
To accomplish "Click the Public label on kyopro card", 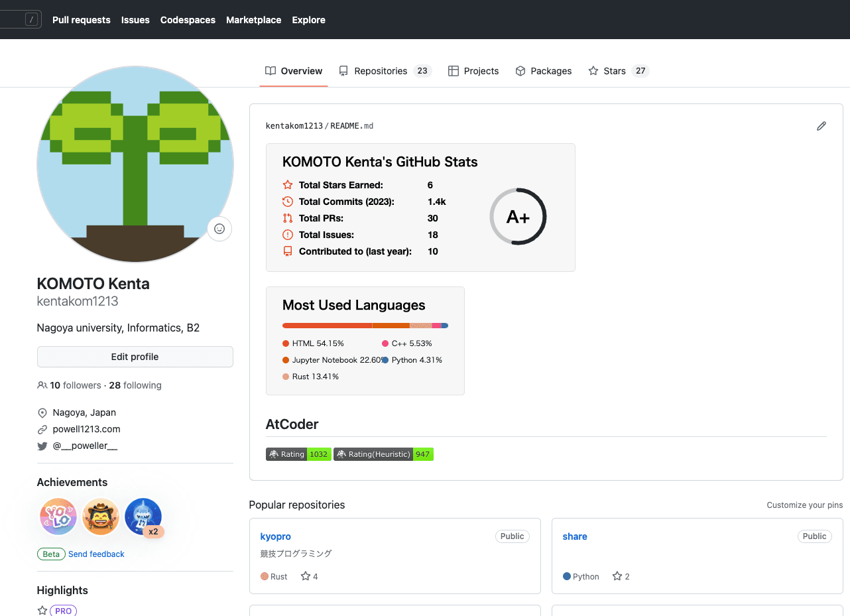I will pyautogui.click(x=513, y=536).
